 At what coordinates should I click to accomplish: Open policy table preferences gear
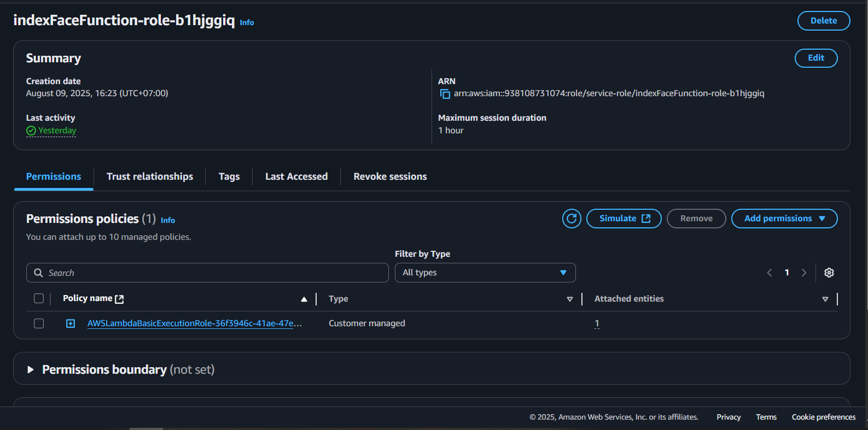coord(829,273)
